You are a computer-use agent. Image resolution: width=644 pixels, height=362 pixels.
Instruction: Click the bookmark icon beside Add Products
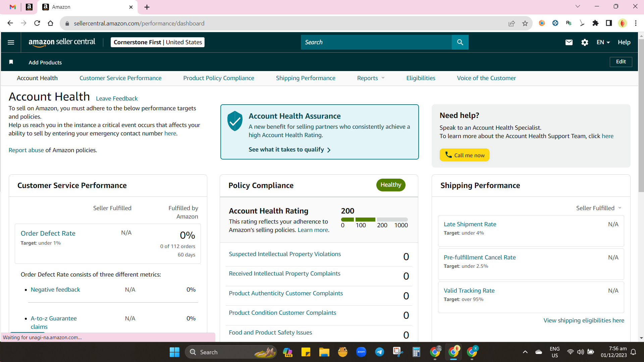point(11,62)
